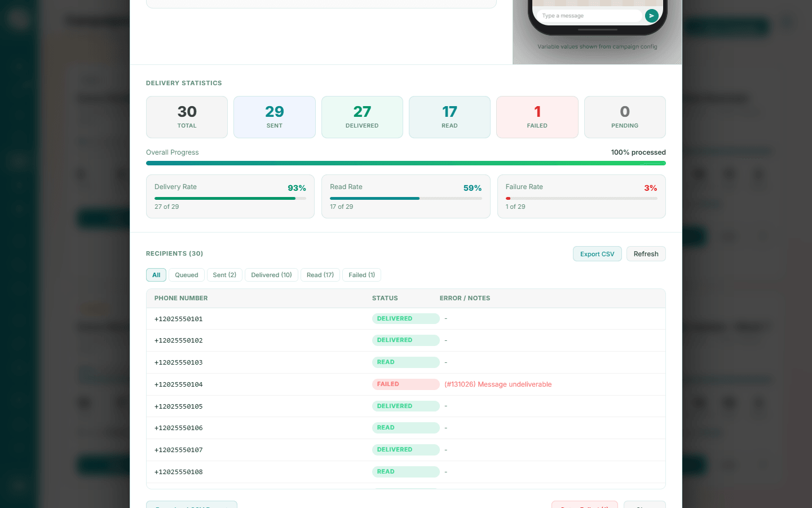Export recipients with Export CSV button

[597, 254]
